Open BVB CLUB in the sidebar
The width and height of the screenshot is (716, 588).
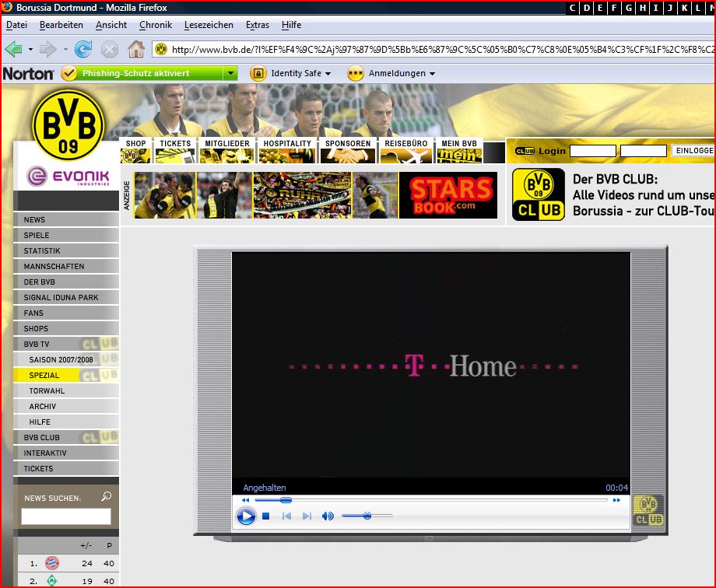click(66, 437)
